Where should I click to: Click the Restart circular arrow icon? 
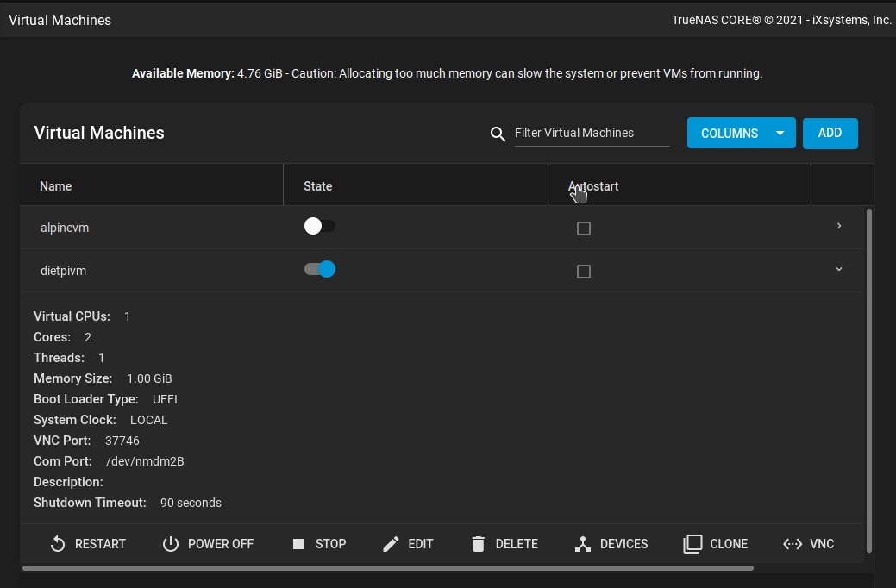click(58, 544)
